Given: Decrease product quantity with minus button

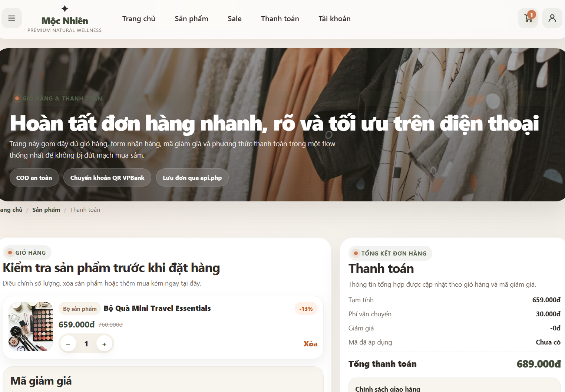Looking at the screenshot, I should click(68, 343).
